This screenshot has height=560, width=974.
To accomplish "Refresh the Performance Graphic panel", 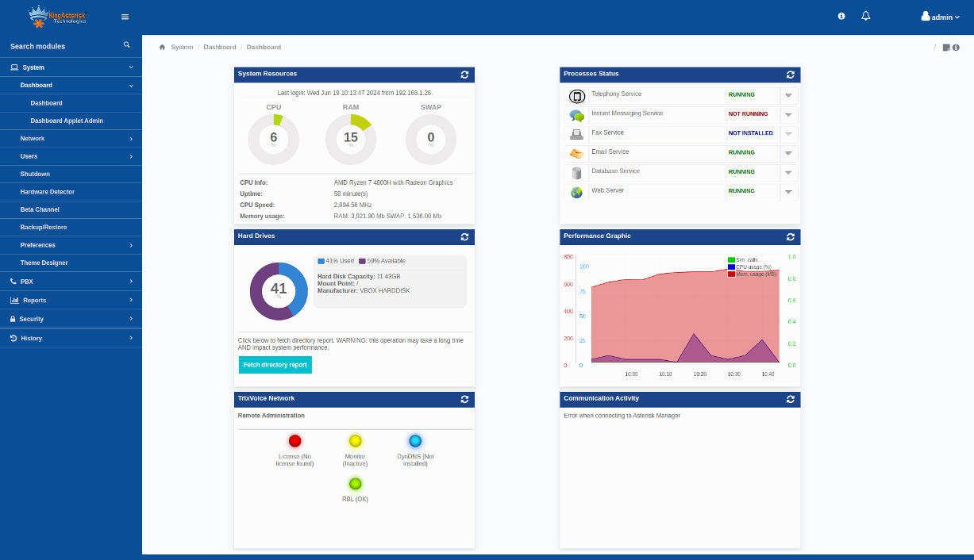I will click(x=790, y=236).
